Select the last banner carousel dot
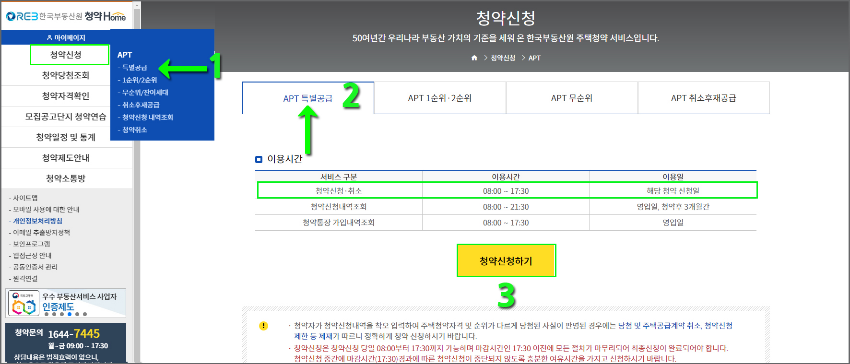This screenshot has width=850, height=364. [85, 314]
